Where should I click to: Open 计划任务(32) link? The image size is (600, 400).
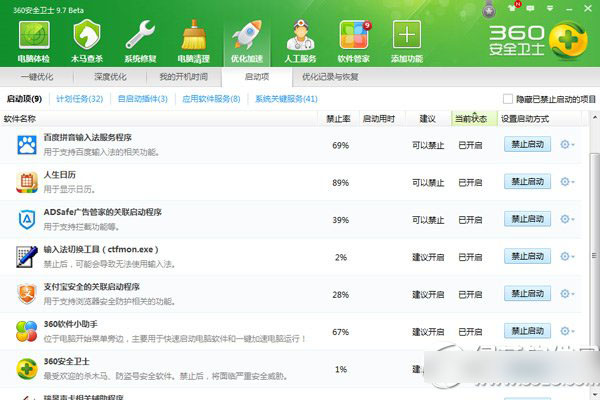coord(80,99)
